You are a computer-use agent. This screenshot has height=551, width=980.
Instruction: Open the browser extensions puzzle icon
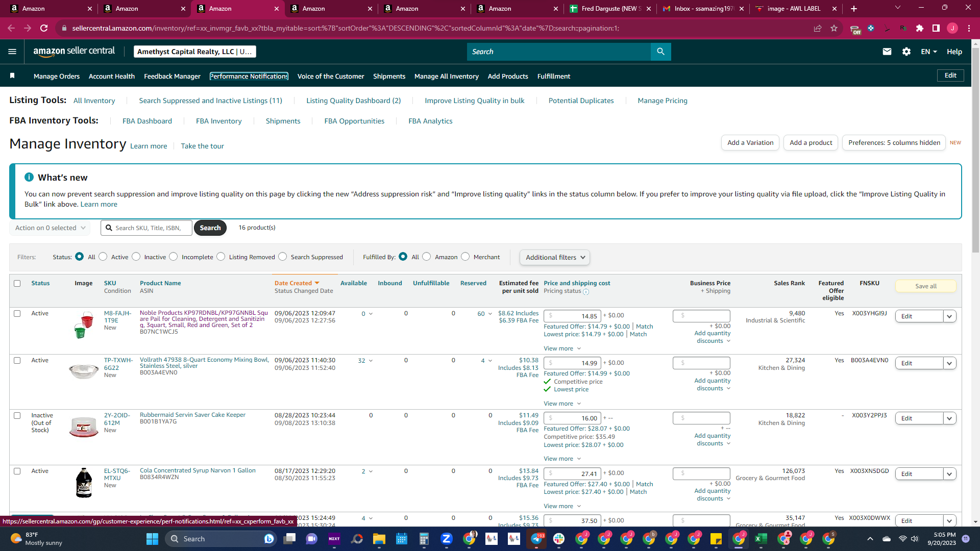coord(920,28)
